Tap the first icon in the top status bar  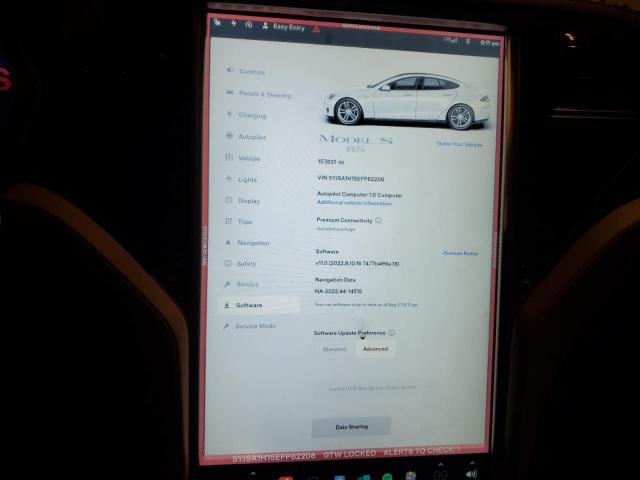point(217,22)
